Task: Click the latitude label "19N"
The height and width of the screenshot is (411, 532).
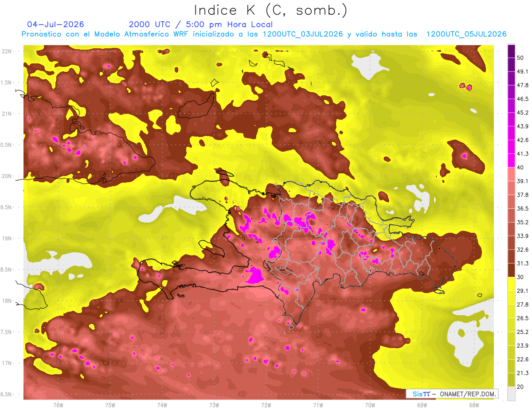Action: 7,238
